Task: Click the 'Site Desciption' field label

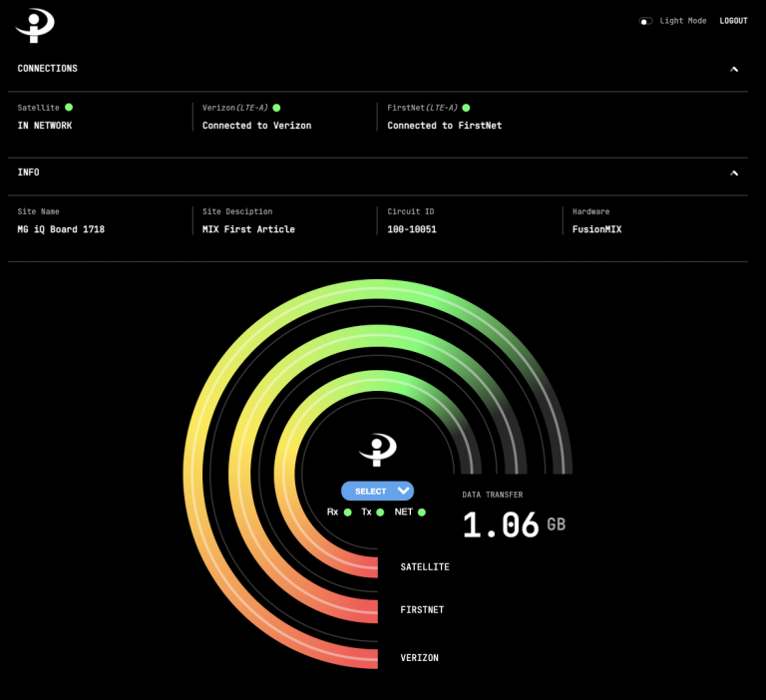Action: [x=237, y=211]
